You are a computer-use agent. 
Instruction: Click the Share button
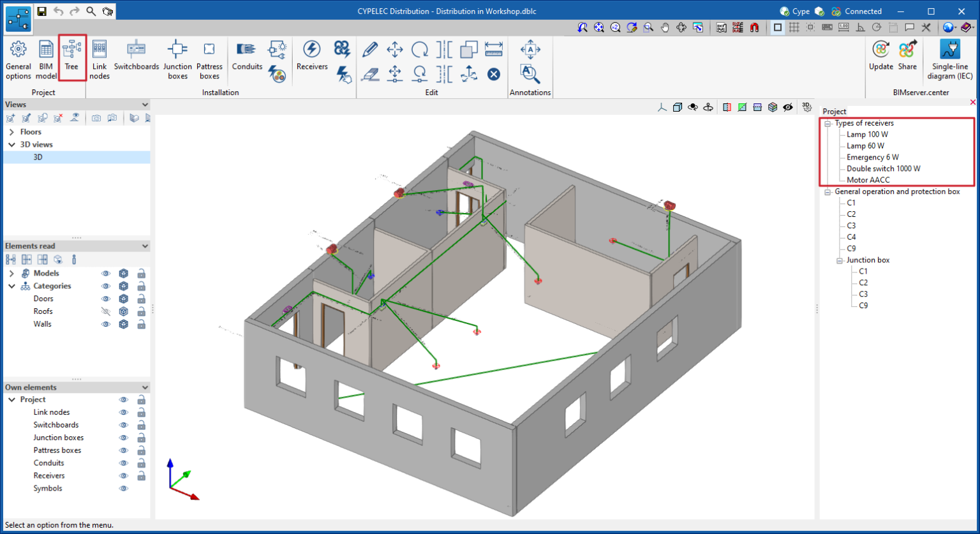pos(907,57)
